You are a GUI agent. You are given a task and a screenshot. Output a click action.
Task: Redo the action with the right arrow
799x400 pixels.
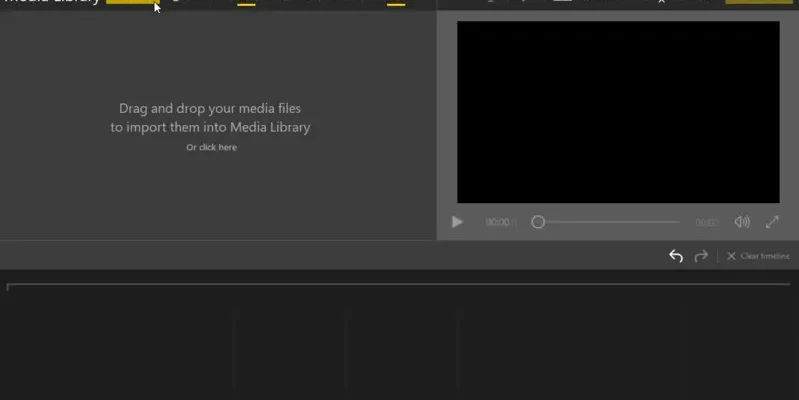(x=701, y=255)
